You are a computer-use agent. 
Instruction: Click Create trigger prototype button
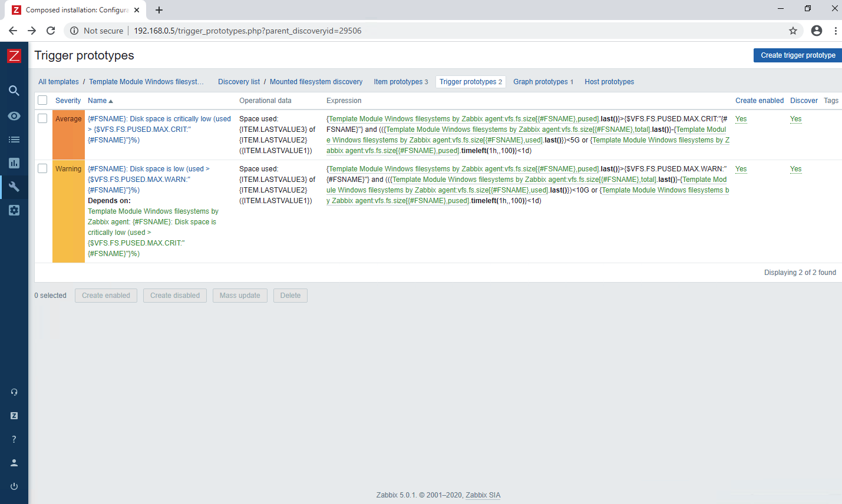(798, 55)
